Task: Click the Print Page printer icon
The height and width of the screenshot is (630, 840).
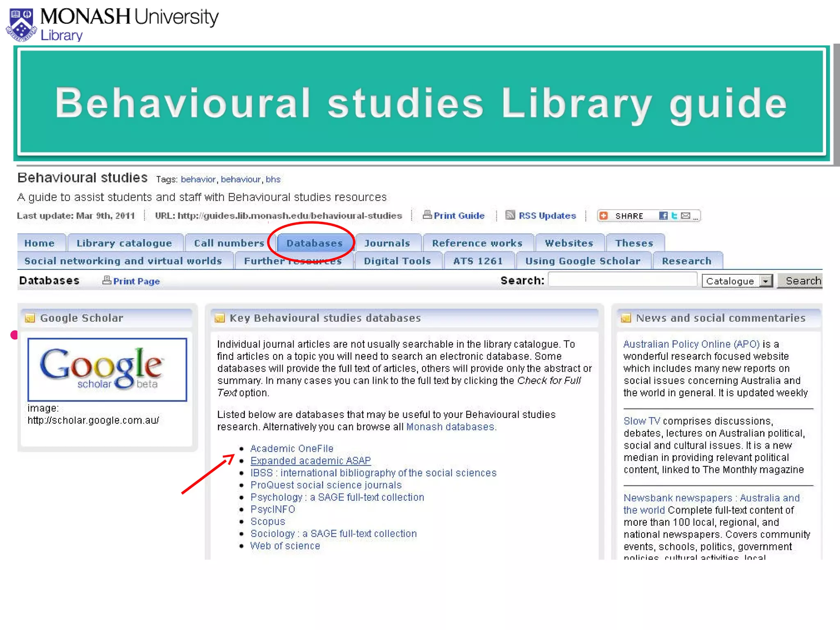Action: (x=107, y=280)
